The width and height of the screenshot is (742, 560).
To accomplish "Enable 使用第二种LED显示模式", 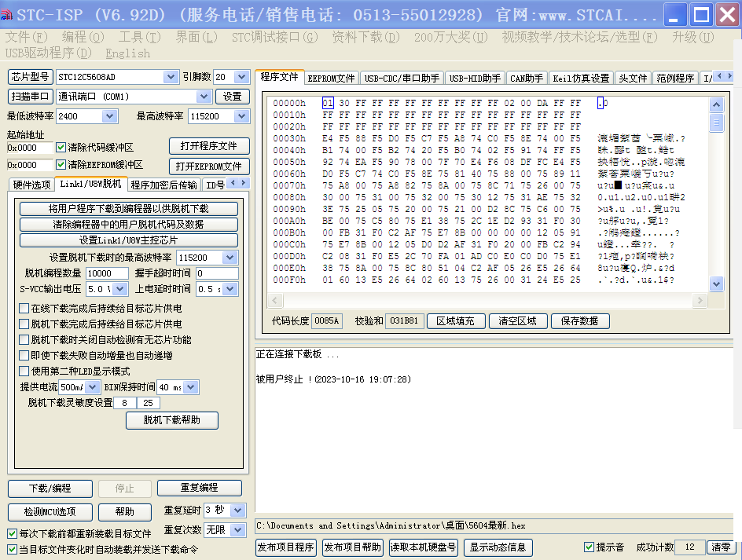I will pos(24,371).
